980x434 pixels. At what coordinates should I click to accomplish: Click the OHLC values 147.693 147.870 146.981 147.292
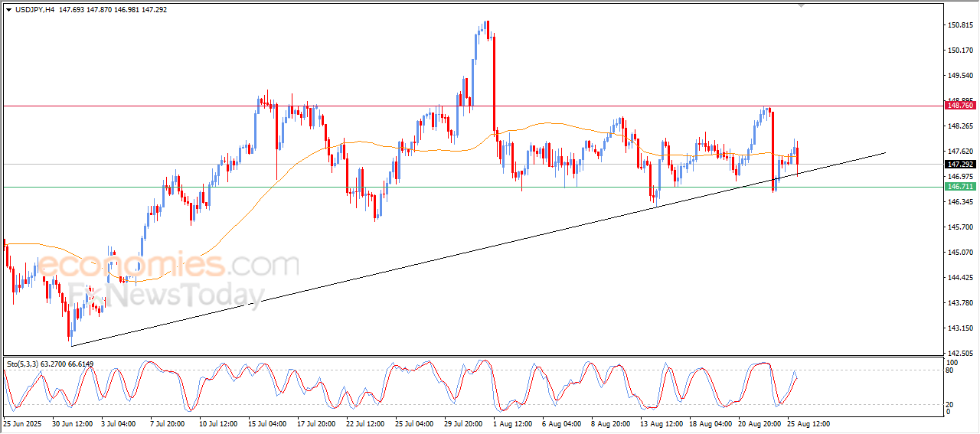point(113,10)
